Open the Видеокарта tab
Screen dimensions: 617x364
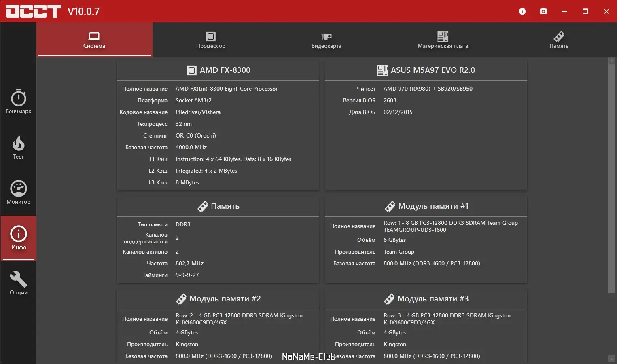pyautogui.click(x=327, y=40)
